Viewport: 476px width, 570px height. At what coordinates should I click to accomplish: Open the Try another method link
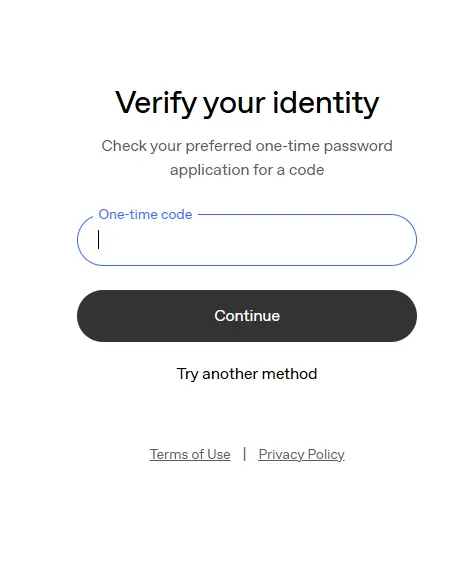click(x=247, y=374)
